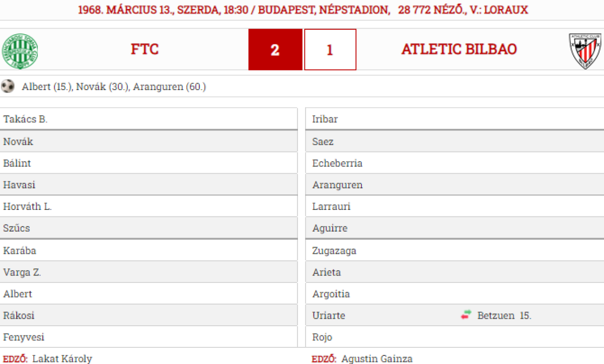
Task: Click the white away score box
Action: pyautogui.click(x=330, y=50)
